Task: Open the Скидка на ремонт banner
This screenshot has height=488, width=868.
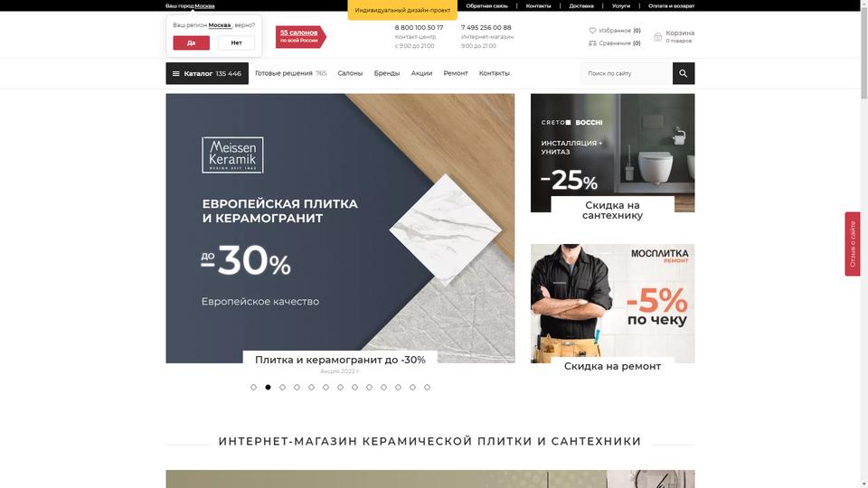Action: point(612,309)
